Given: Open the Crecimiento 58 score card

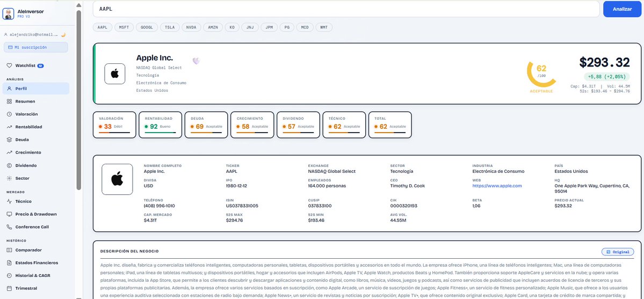Looking at the screenshot, I should pos(252,125).
